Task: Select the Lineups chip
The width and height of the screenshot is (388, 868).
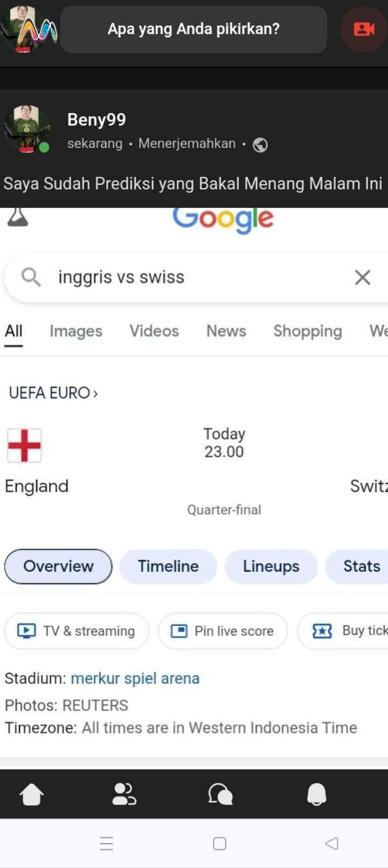Action: tap(271, 566)
